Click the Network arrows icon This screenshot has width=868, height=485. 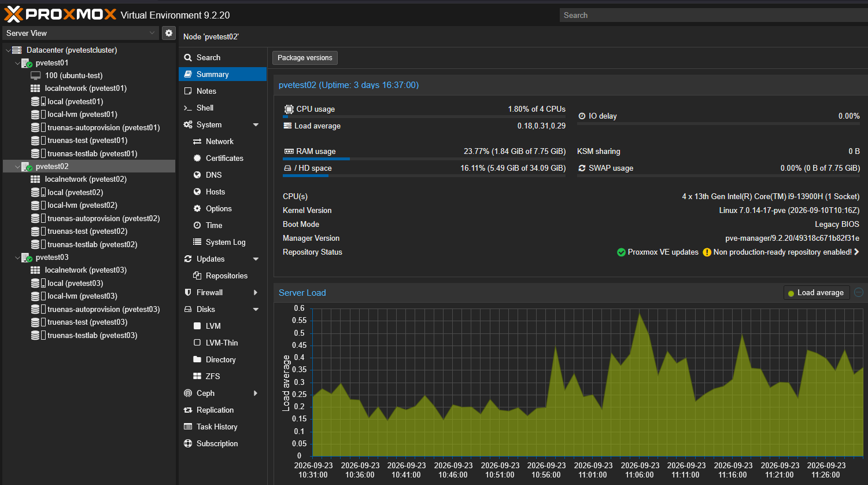197,142
